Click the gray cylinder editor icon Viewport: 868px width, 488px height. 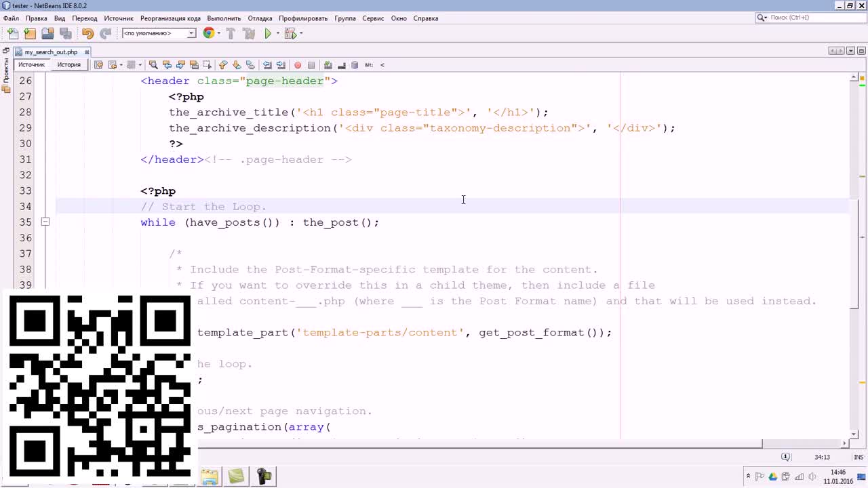[355, 65]
